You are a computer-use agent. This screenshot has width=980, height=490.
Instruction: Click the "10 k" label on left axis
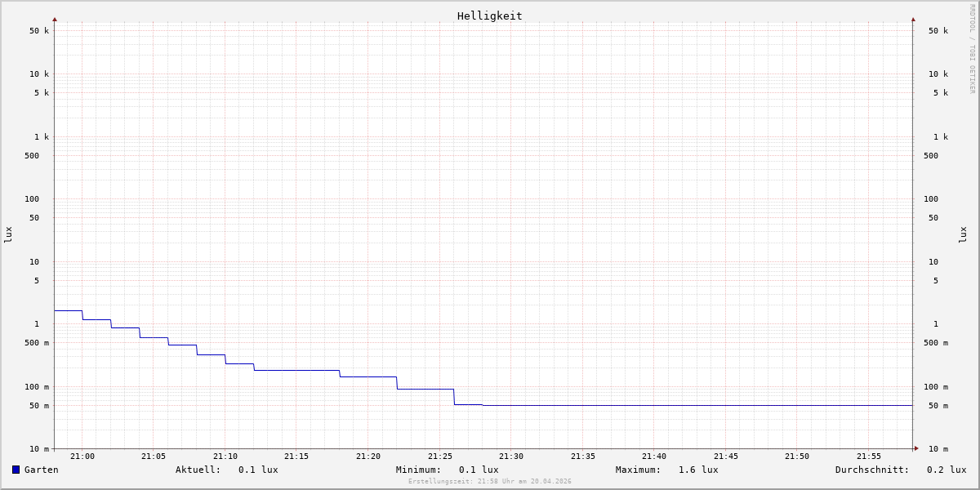coord(39,74)
